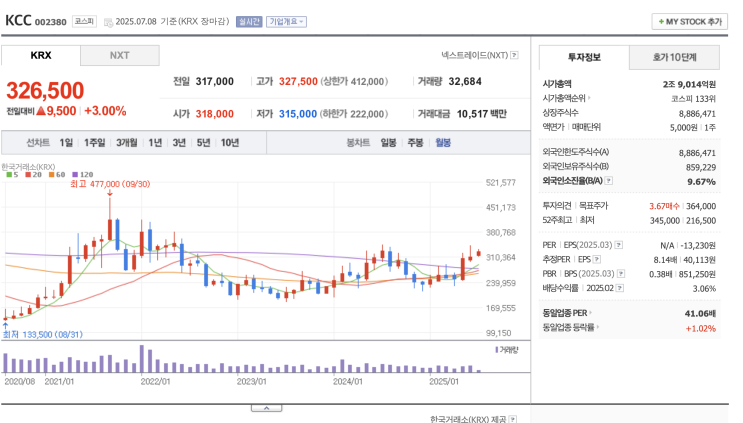
Task: Click the 동일업종 등락률 link
Action: pyautogui.click(x=568, y=327)
